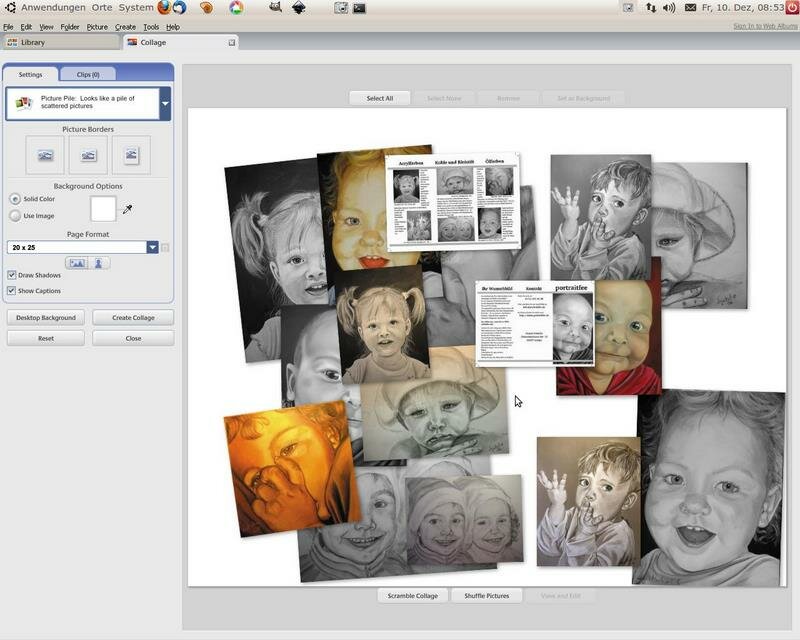The image size is (800, 640).
Task: Open the Picture menu
Action: pos(97,27)
